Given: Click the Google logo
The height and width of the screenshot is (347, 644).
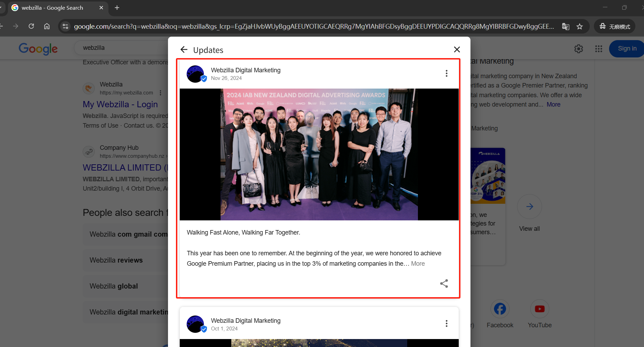Looking at the screenshot, I should coord(38,49).
